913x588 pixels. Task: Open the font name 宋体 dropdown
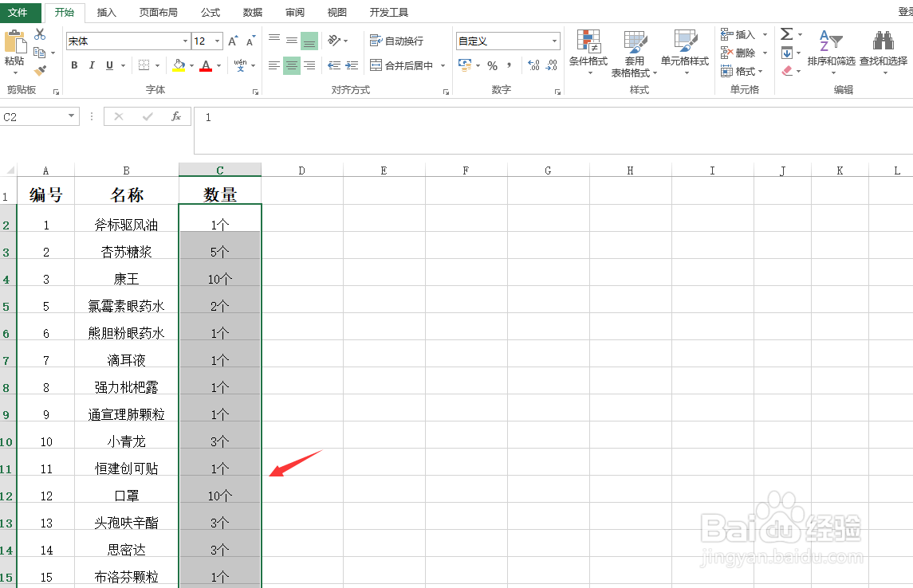pyautogui.click(x=185, y=41)
